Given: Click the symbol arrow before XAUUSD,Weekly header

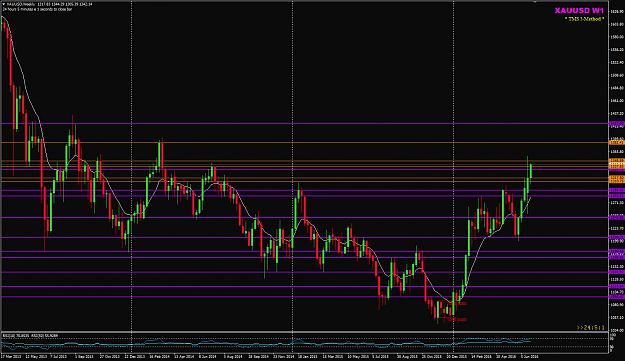Looking at the screenshot, I should 3,4.
